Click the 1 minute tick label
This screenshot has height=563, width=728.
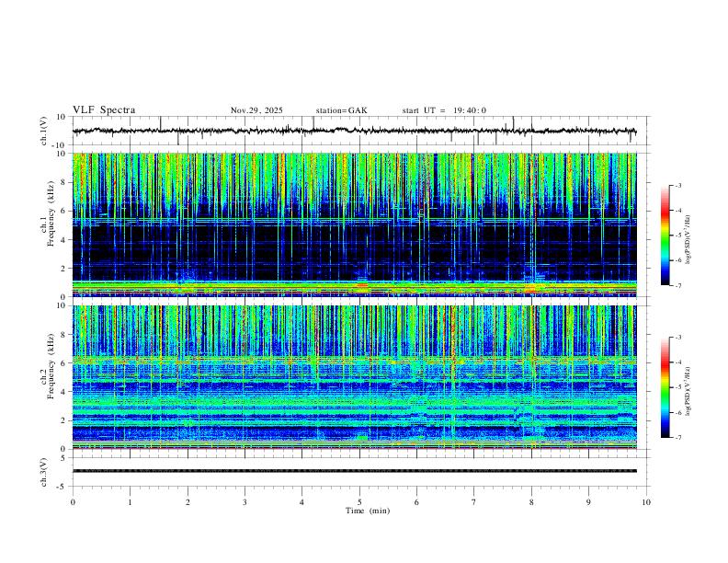pyautogui.click(x=130, y=502)
